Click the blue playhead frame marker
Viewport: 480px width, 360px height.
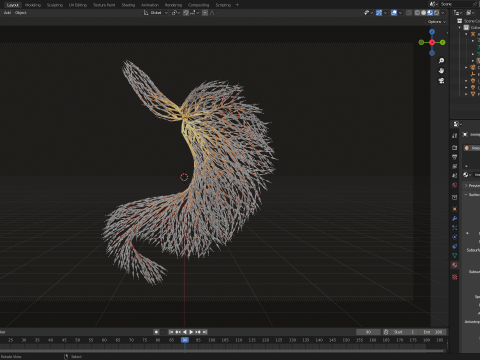pos(185,340)
